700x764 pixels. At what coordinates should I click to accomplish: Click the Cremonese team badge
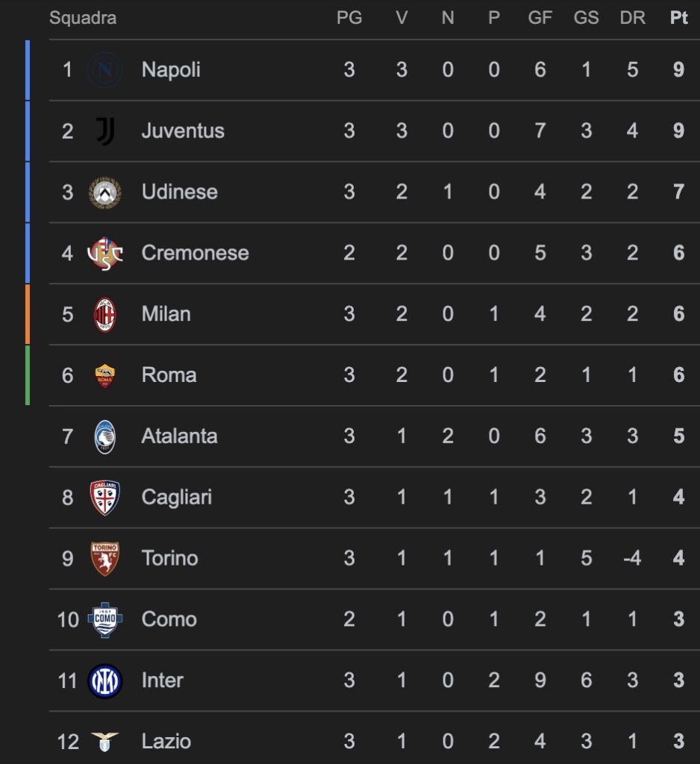pos(104,253)
